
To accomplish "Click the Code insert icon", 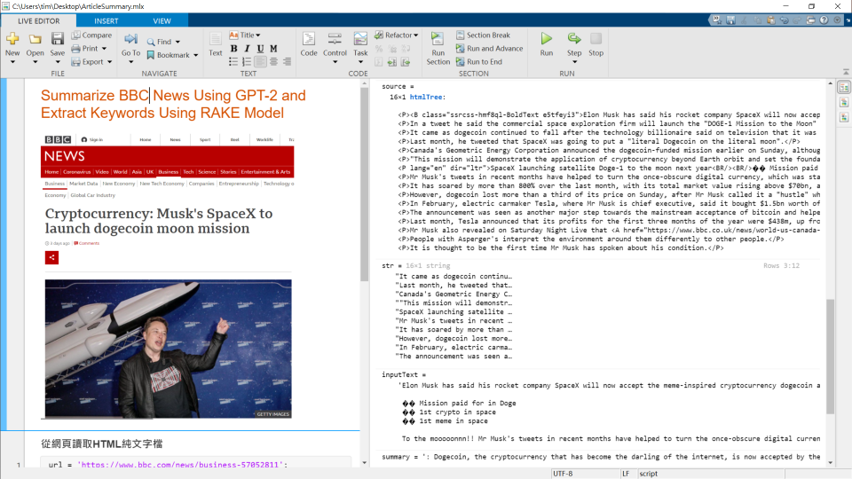I will point(309,39).
